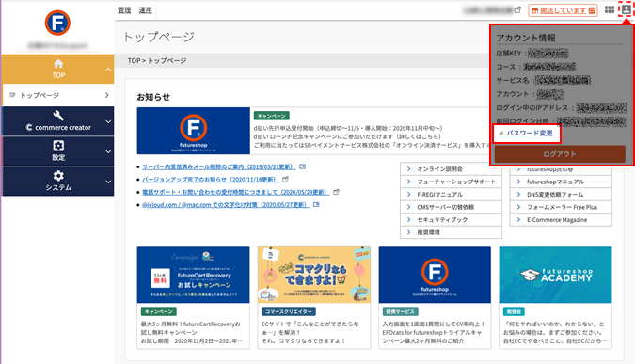Click the 設定 settings box icon

click(x=58, y=146)
